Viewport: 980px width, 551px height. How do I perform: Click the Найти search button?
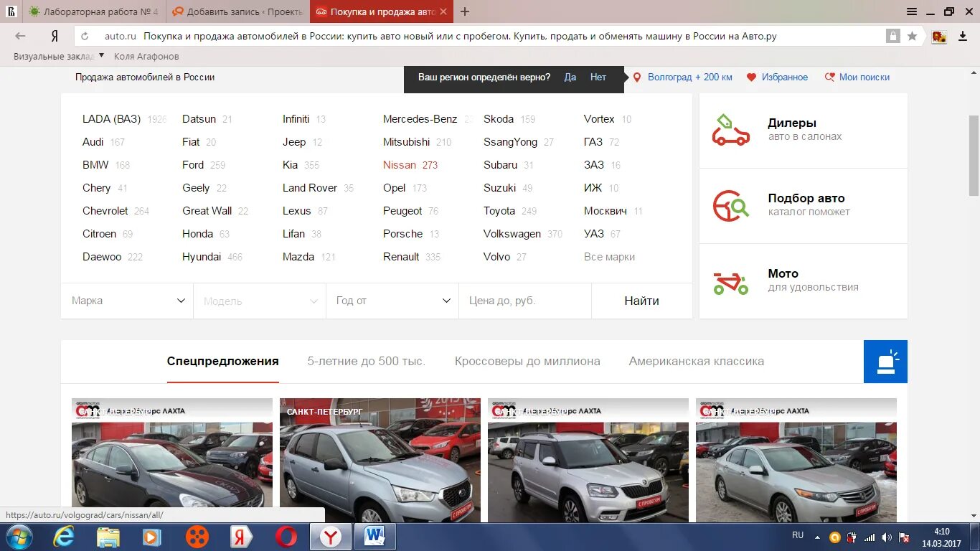point(642,301)
